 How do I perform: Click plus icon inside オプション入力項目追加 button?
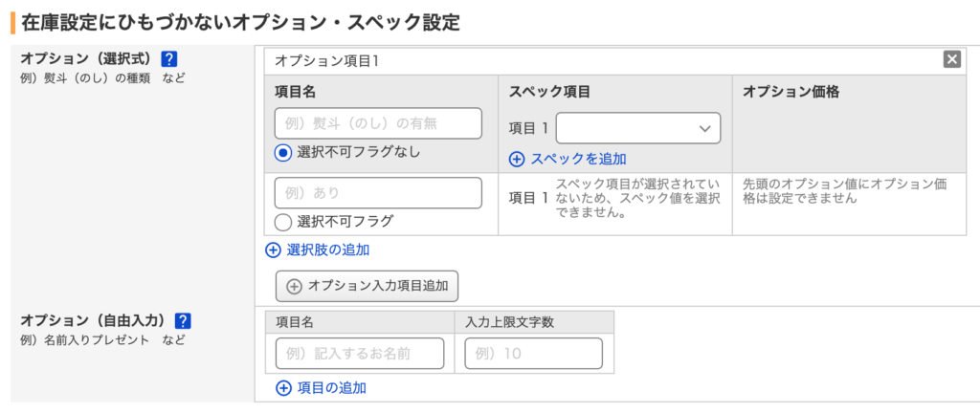294,287
